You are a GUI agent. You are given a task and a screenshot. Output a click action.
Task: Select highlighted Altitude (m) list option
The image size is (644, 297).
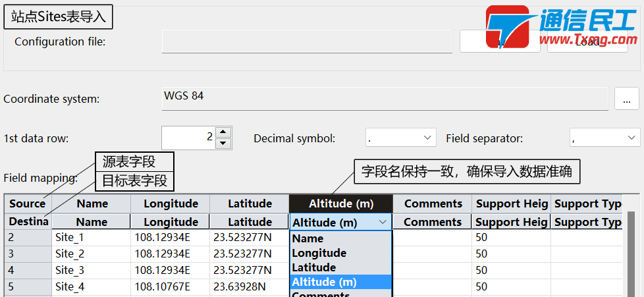(340, 282)
